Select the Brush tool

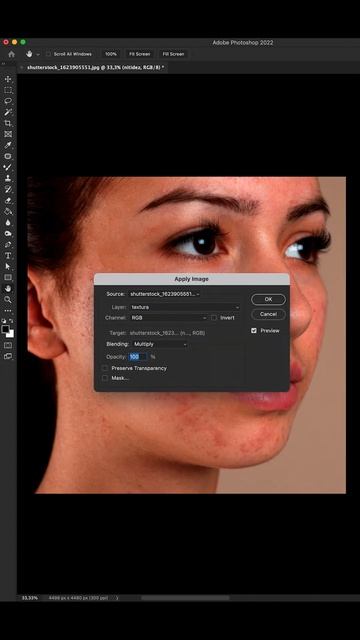pos(8,167)
